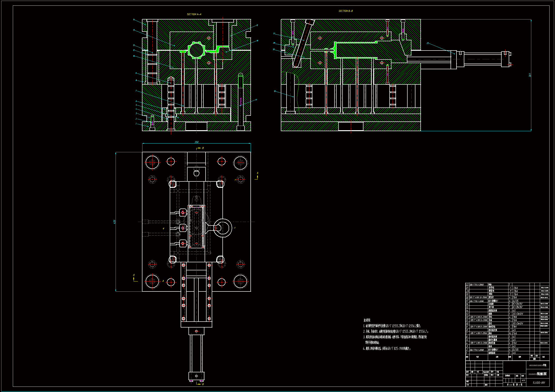This screenshot has width=555, height=392.
Task: Select the 技术要求 heading text
Action: pos(367,320)
